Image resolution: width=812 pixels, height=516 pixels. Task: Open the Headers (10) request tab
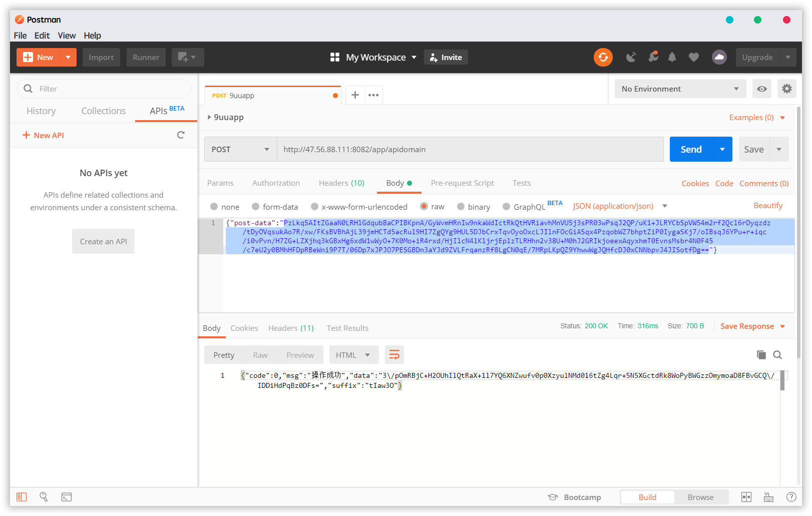342,183
